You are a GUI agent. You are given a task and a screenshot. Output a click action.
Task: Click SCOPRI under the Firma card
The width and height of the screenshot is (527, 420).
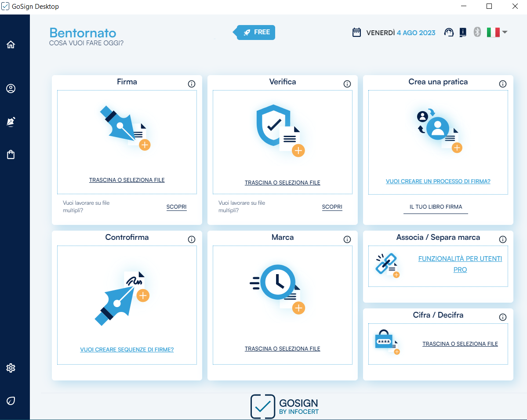coord(177,207)
